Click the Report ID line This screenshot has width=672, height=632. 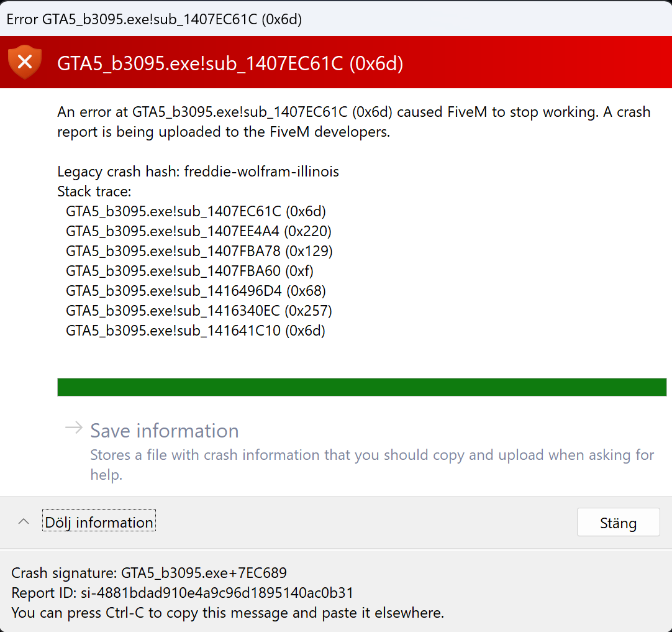(182, 593)
